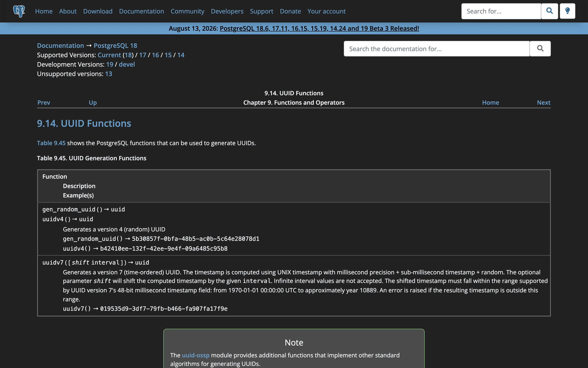
Task: Click the gen_random_uuid() → uuid signature
Action: click(84, 209)
